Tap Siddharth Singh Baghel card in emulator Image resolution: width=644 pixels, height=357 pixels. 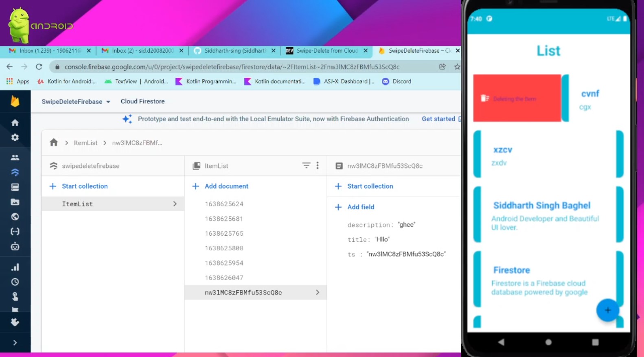[x=548, y=215]
